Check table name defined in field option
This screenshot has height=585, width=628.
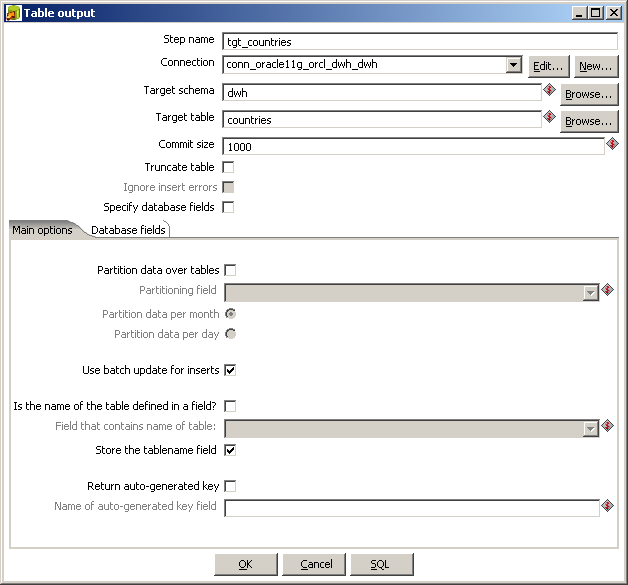[x=230, y=406]
